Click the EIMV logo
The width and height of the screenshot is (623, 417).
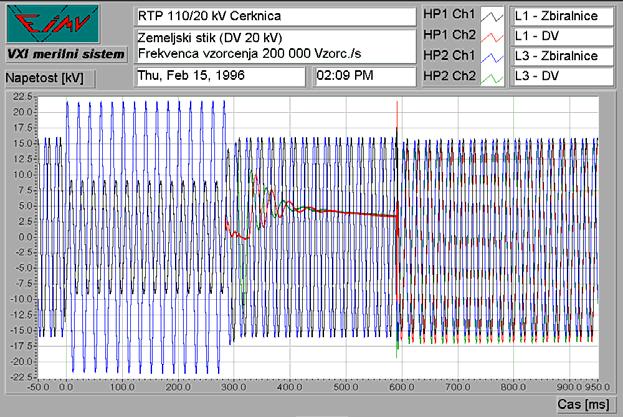(x=53, y=23)
